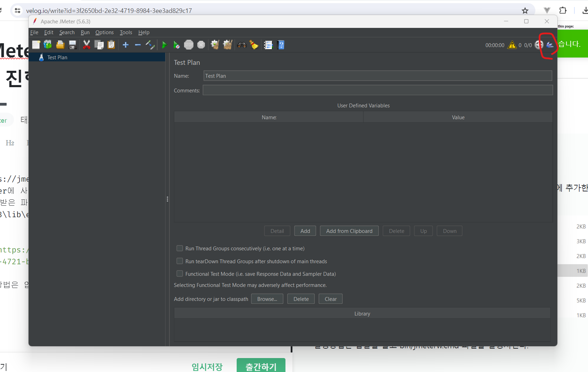The image size is (588, 372).
Task: Collapse all nodes with minus icon
Action: [138, 45]
